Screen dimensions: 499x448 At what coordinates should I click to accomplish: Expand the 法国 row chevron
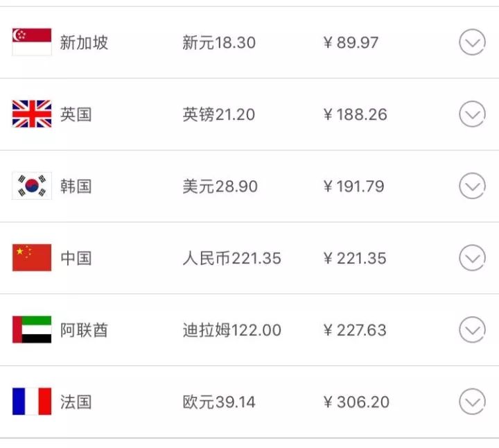click(x=472, y=402)
